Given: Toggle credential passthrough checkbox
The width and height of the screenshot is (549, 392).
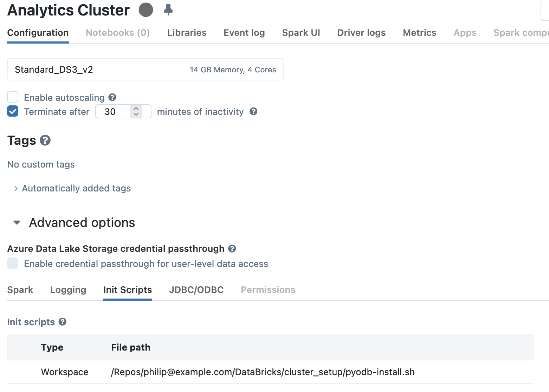Looking at the screenshot, I should click(x=13, y=263).
